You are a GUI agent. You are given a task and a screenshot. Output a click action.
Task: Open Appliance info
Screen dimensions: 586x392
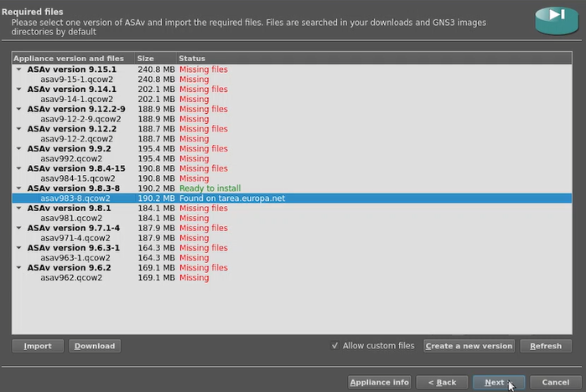coord(379,382)
